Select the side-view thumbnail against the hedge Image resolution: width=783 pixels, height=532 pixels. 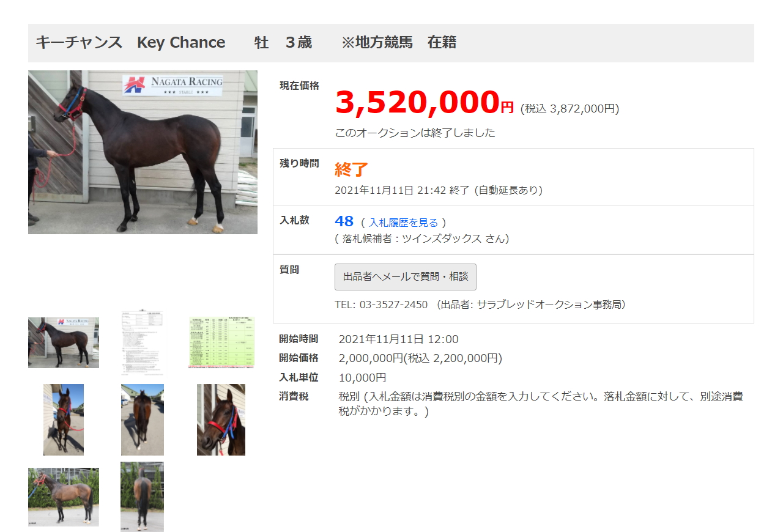[x=64, y=497]
